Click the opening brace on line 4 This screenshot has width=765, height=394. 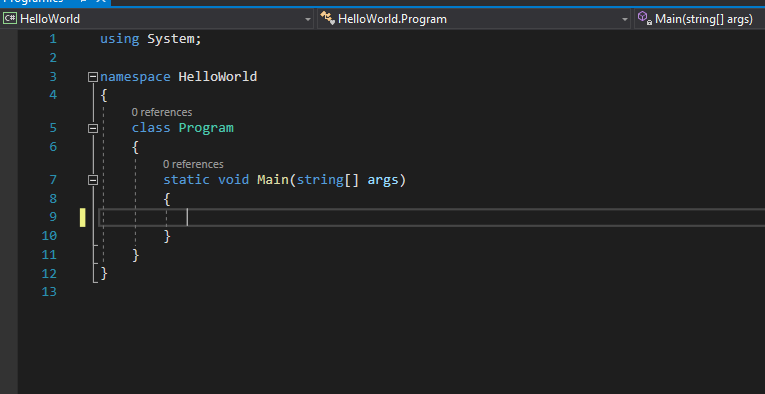tap(103, 95)
